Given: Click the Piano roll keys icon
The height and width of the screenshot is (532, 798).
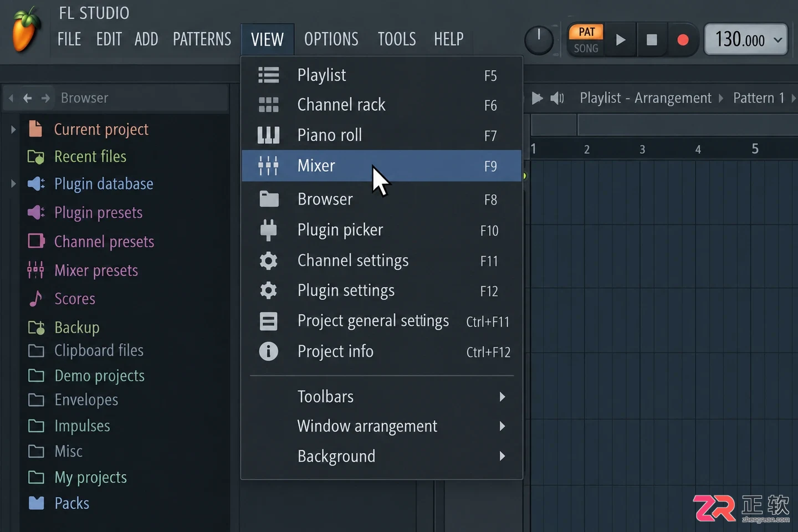Looking at the screenshot, I should click(269, 135).
